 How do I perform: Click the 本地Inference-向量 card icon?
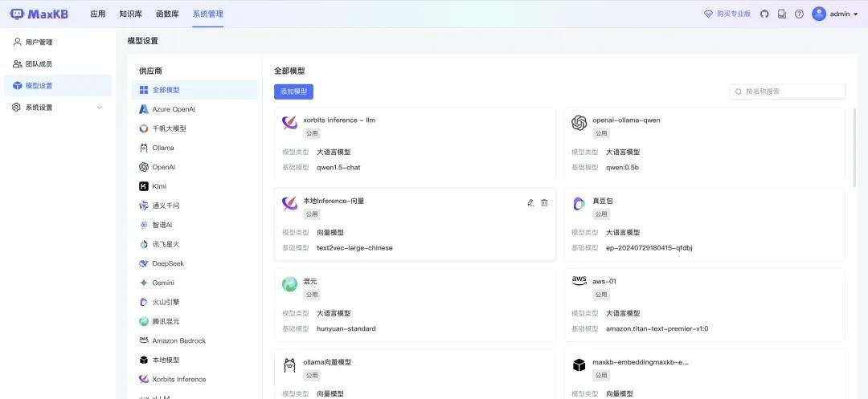pos(289,204)
